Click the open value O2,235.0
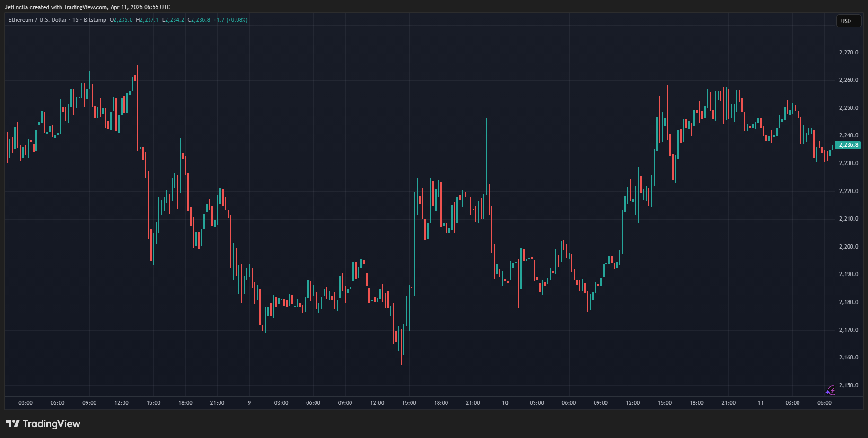The image size is (868, 438). click(121, 20)
